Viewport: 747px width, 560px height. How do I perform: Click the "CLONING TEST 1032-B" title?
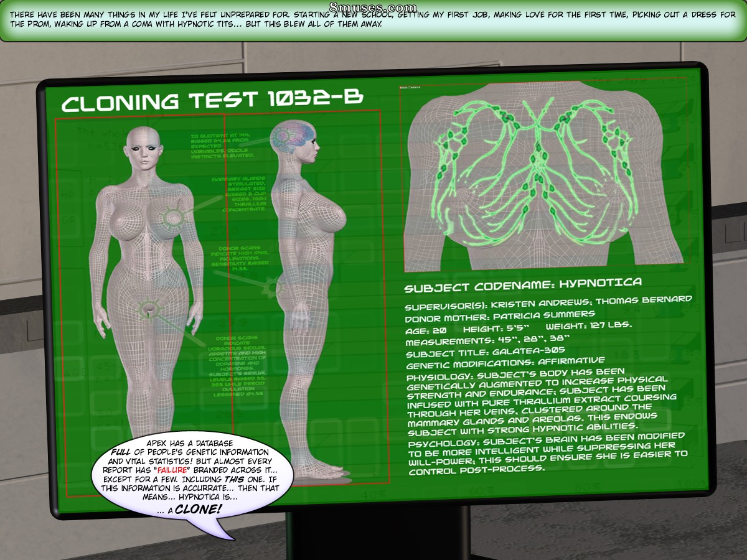tap(212, 100)
